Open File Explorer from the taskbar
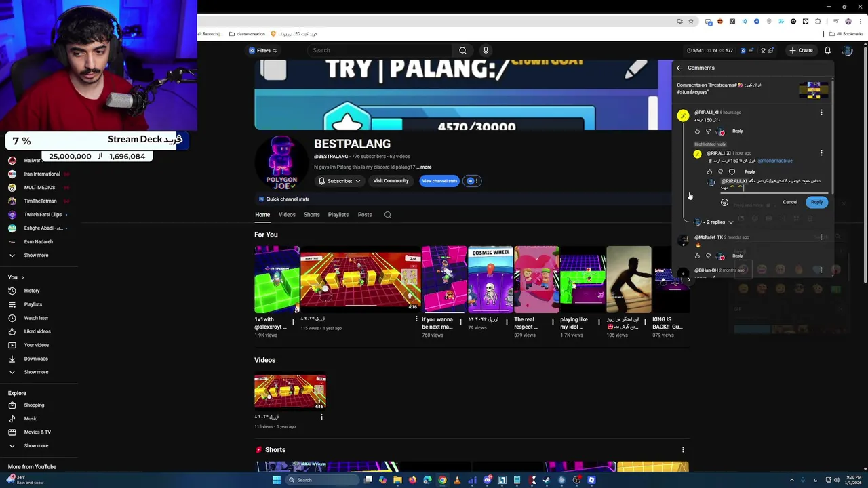 [397, 480]
